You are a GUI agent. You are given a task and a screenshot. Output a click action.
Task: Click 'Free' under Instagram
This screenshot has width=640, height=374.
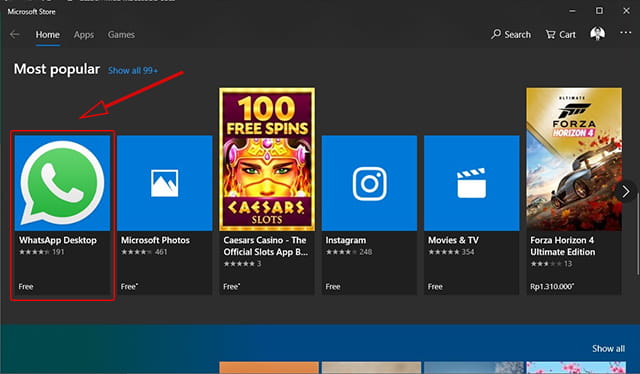point(333,287)
